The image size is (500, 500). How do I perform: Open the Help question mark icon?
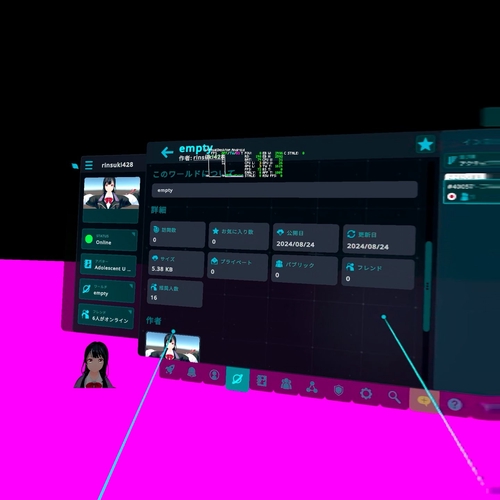pyautogui.click(x=455, y=404)
